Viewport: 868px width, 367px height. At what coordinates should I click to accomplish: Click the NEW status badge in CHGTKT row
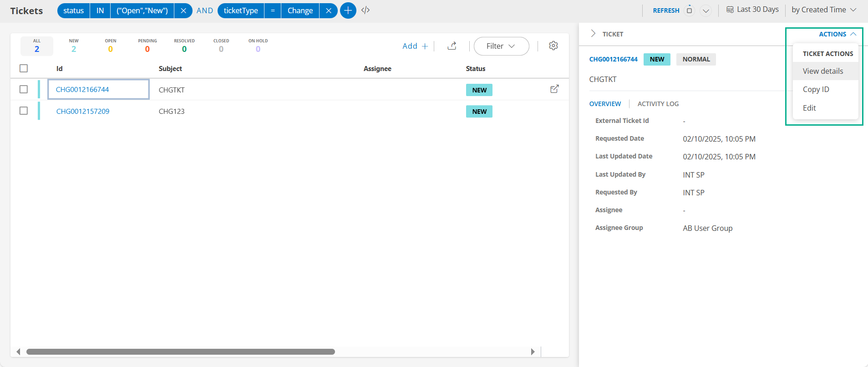(x=479, y=90)
